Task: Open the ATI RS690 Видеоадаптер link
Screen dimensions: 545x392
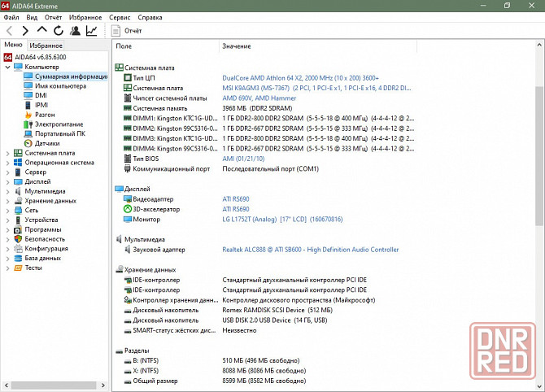Action: tap(236, 199)
